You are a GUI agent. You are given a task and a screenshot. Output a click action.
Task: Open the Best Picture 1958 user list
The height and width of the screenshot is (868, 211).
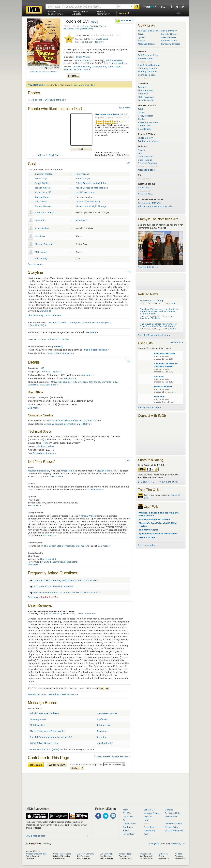(165, 353)
